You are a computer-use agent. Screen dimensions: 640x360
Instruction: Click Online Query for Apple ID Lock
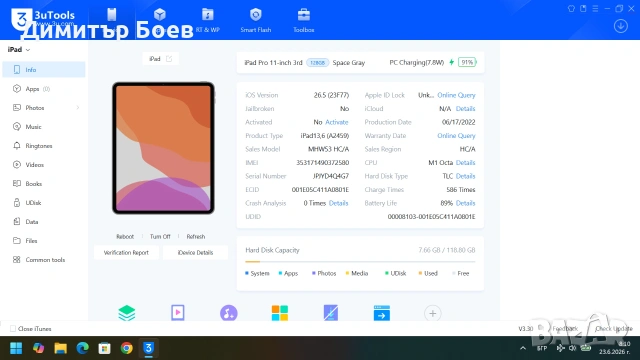click(x=456, y=95)
